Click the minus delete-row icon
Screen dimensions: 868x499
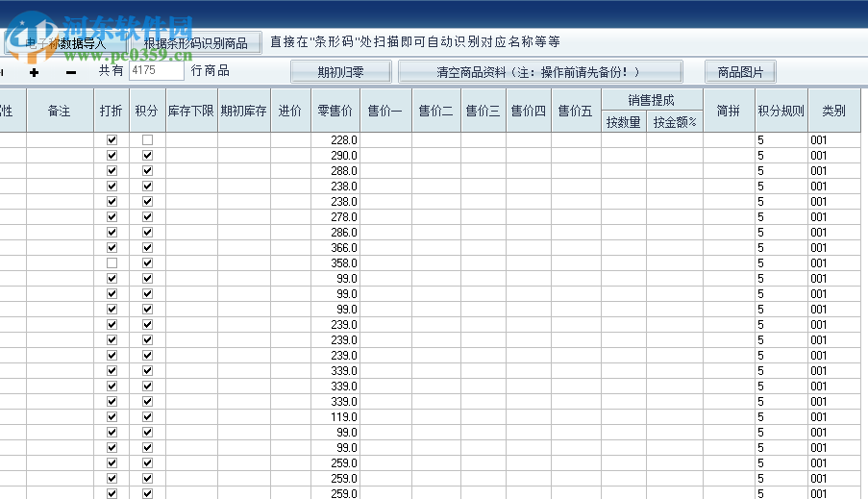pos(71,72)
